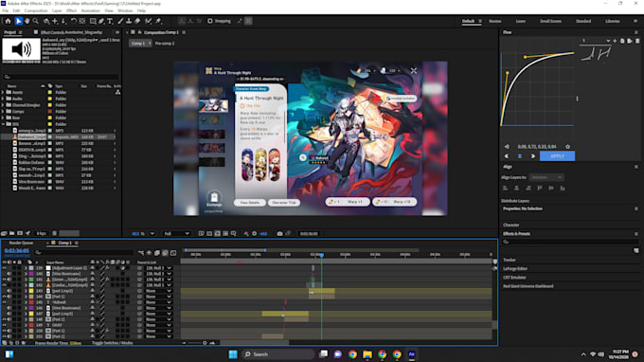Click the purple label swatch of layer 140
Viewport: 644px width, 362px height.
[31, 274]
